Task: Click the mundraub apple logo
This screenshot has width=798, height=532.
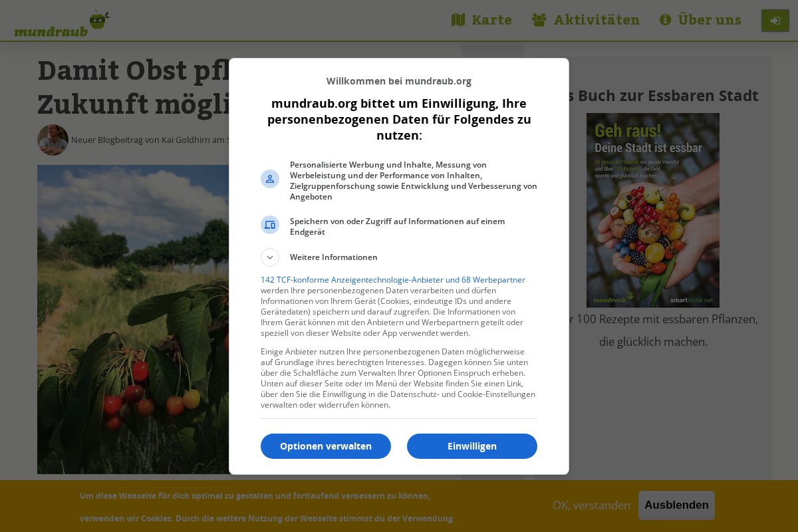Action: coord(62,23)
